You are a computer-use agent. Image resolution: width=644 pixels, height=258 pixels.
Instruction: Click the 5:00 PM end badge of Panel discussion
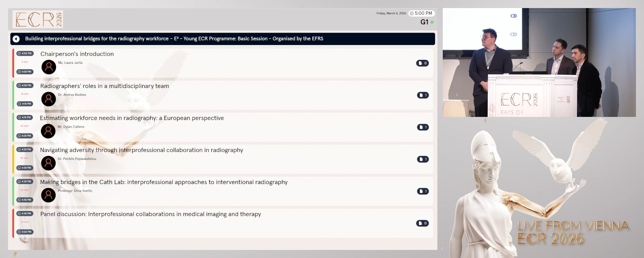click(x=25, y=232)
